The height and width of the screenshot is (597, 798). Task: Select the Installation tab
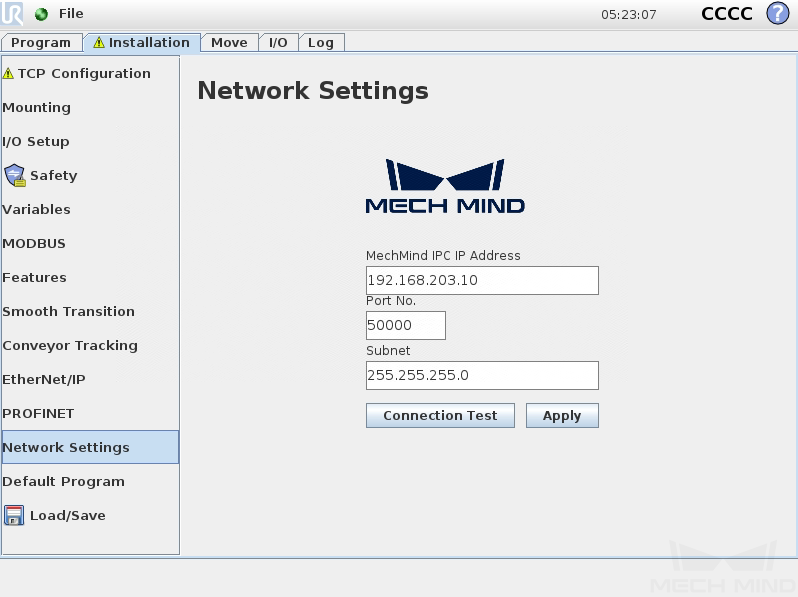coord(141,42)
